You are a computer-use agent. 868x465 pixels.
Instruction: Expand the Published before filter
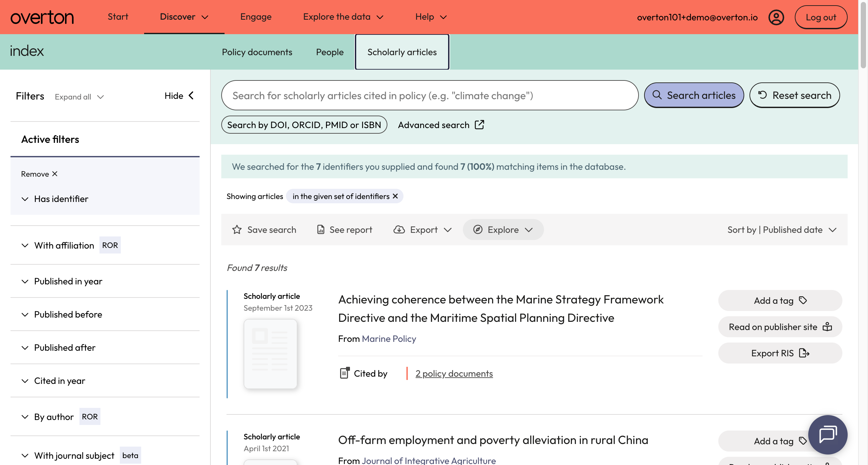(x=62, y=314)
